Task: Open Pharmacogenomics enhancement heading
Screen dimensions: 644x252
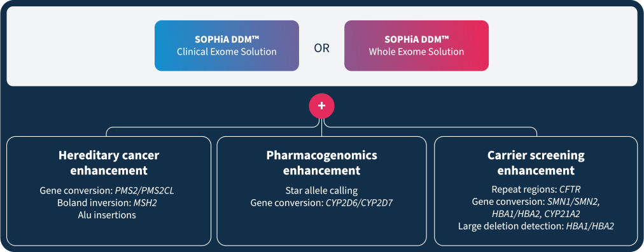Action: [x=321, y=162]
